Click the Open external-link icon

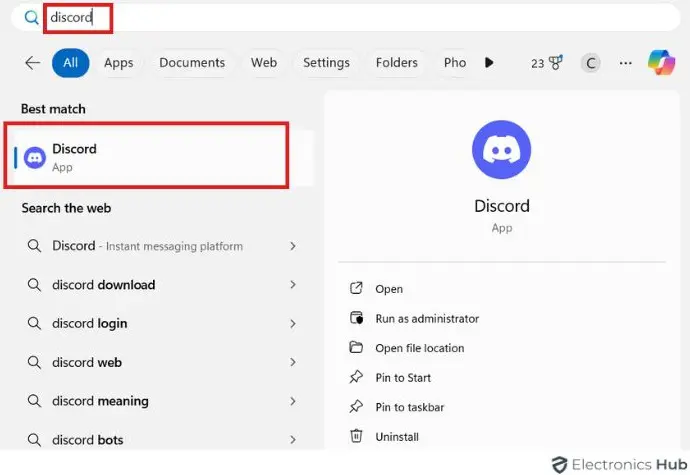(x=356, y=288)
